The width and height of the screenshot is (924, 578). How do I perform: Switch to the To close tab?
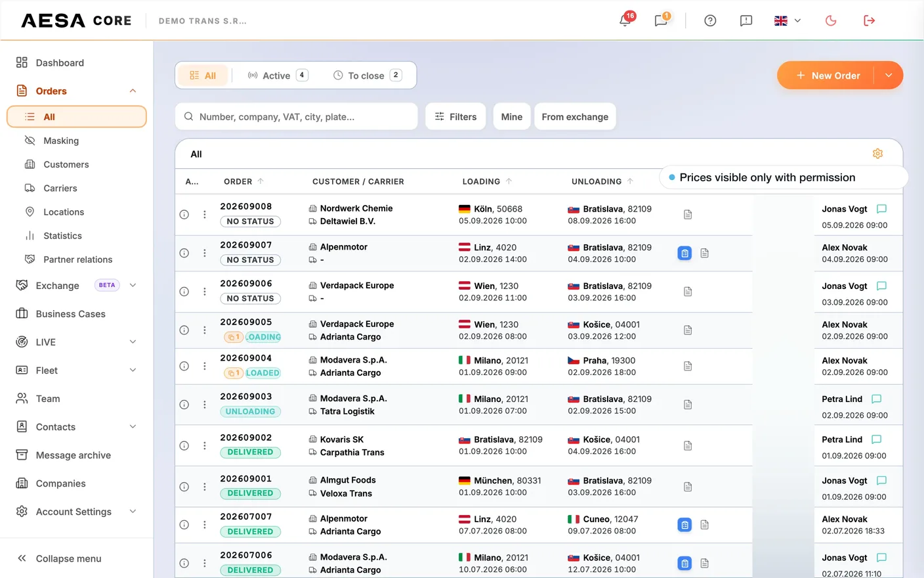point(367,76)
